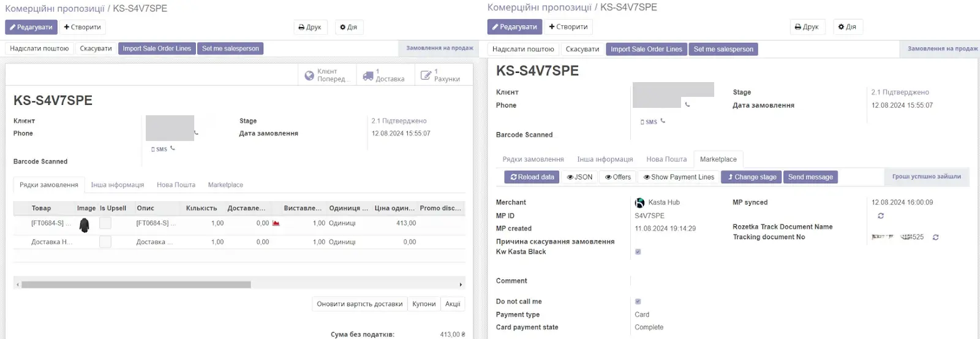
Task: Select Нова Пошта tab in left window
Action: click(x=176, y=185)
